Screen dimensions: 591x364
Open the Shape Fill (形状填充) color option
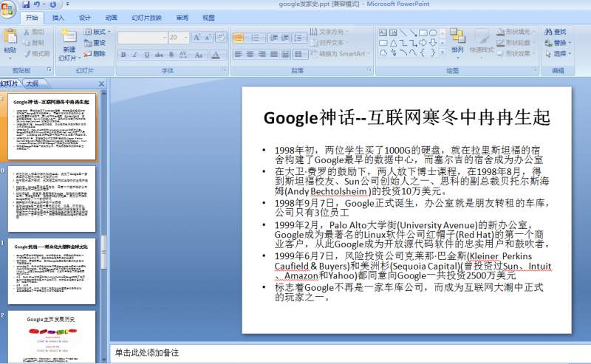514,32
